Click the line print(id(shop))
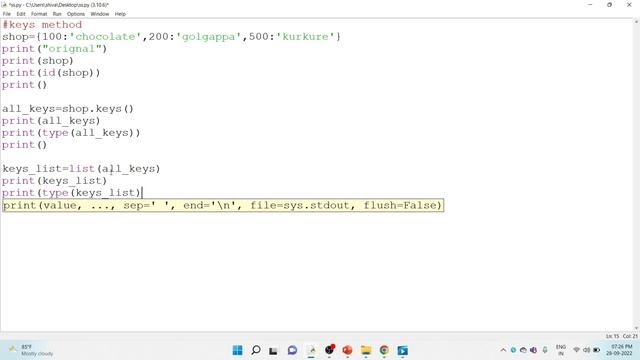Viewport: 640px width, 360px height. point(51,73)
